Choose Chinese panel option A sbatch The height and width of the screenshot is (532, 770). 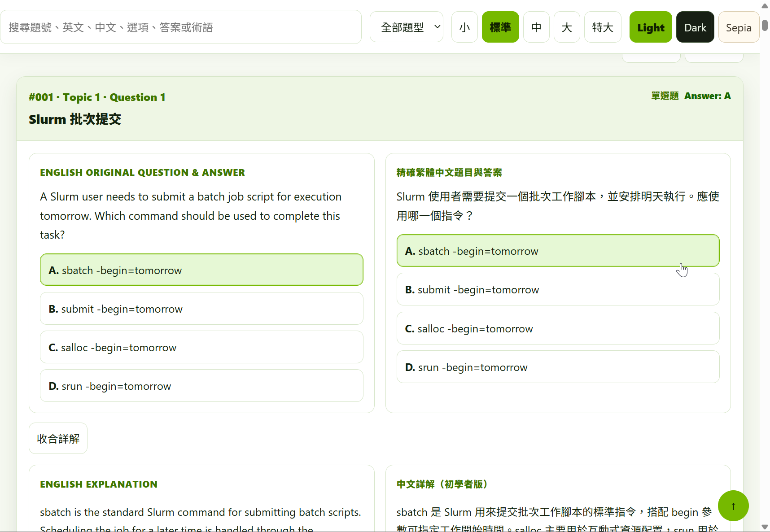[558, 251]
